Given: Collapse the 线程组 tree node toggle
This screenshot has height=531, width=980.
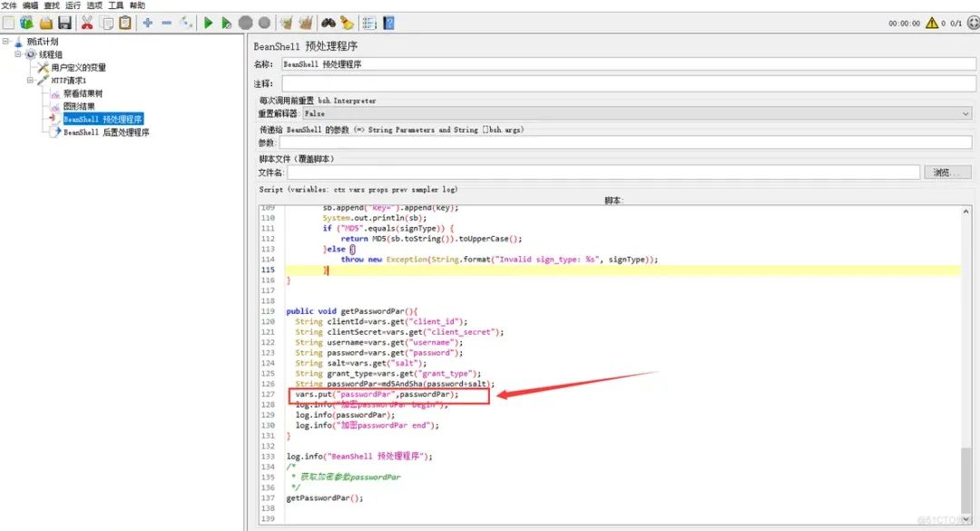Looking at the screenshot, I should 18,54.
